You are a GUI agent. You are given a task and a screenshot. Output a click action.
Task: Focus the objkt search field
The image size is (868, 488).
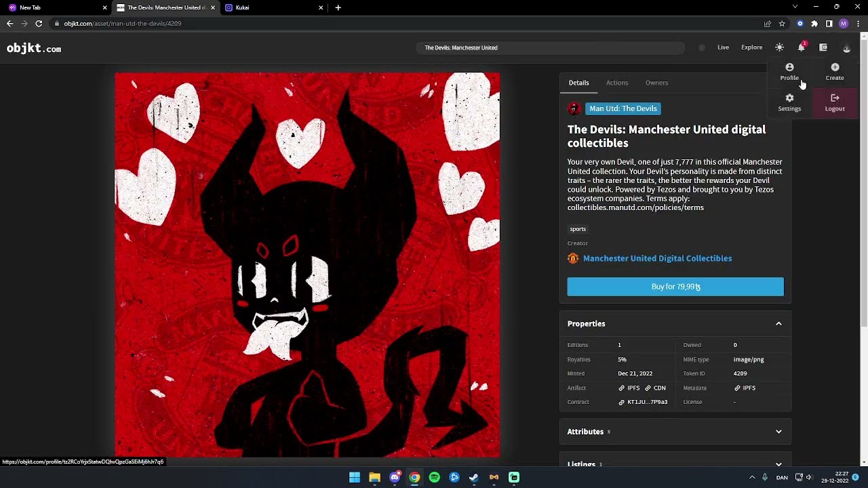[551, 47]
